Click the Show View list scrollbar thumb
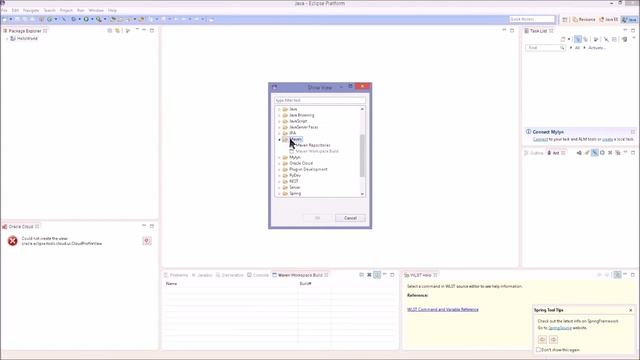The width and height of the screenshot is (640, 360). tap(362, 156)
